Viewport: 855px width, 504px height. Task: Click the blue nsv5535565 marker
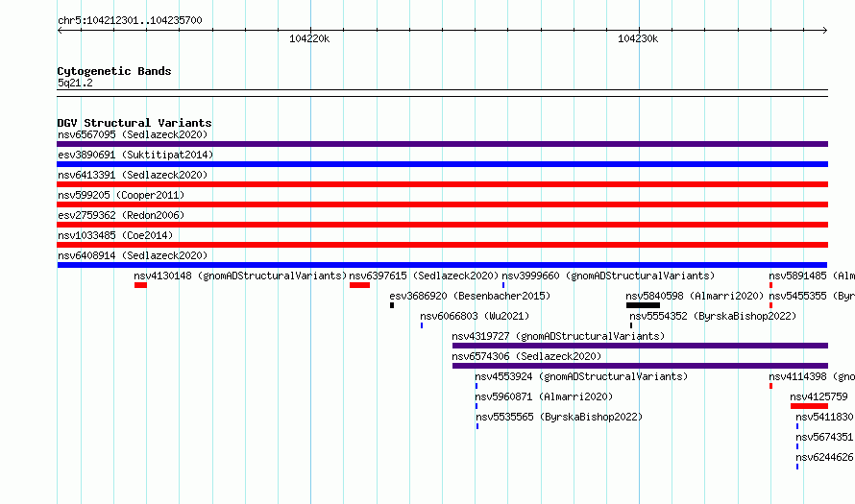point(477,426)
